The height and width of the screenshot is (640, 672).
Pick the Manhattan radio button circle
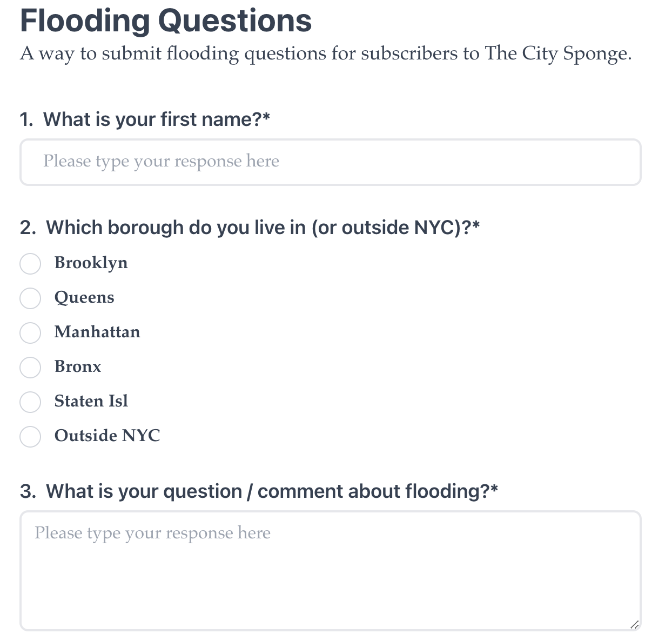[x=30, y=333]
